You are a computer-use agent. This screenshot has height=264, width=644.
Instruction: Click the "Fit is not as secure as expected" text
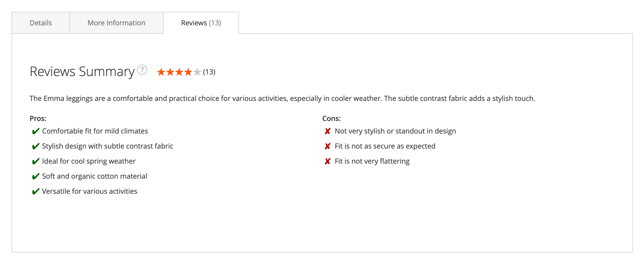tap(385, 146)
